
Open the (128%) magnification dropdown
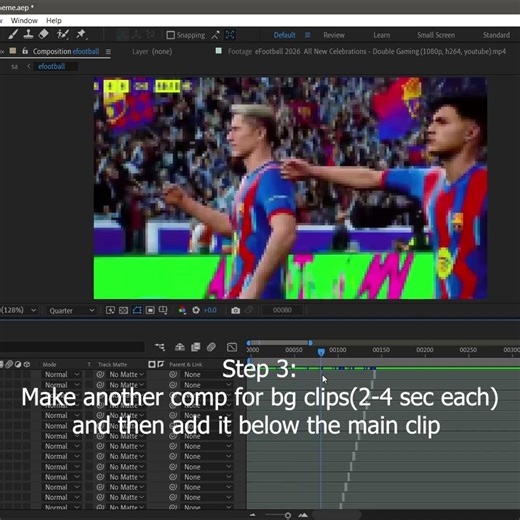(18, 310)
